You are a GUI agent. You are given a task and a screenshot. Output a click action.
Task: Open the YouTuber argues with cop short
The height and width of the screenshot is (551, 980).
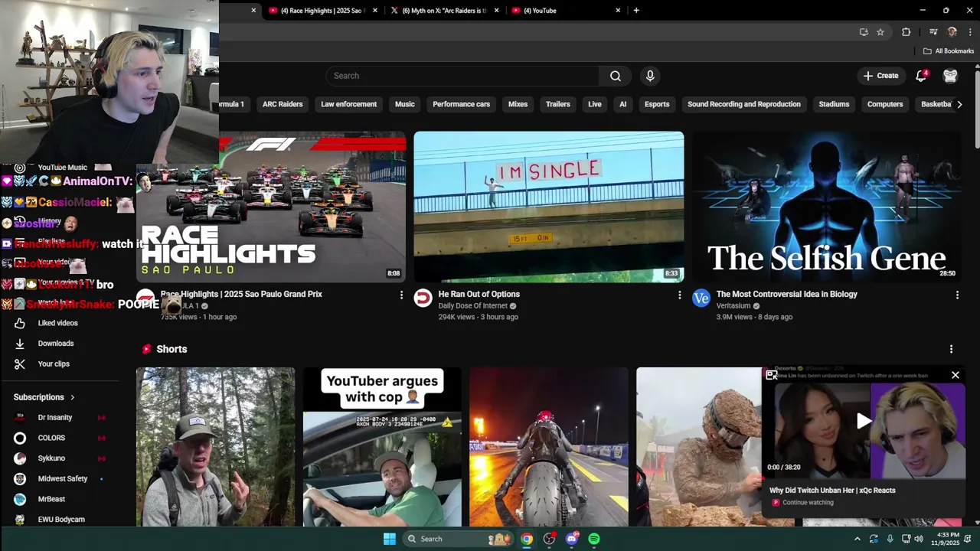click(x=382, y=447)
